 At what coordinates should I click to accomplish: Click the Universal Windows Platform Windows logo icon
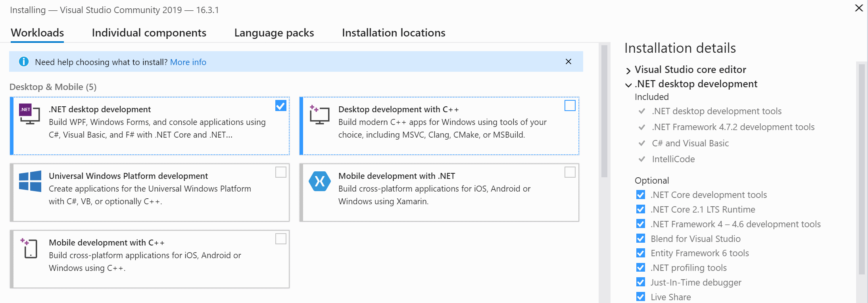(30, 181)
